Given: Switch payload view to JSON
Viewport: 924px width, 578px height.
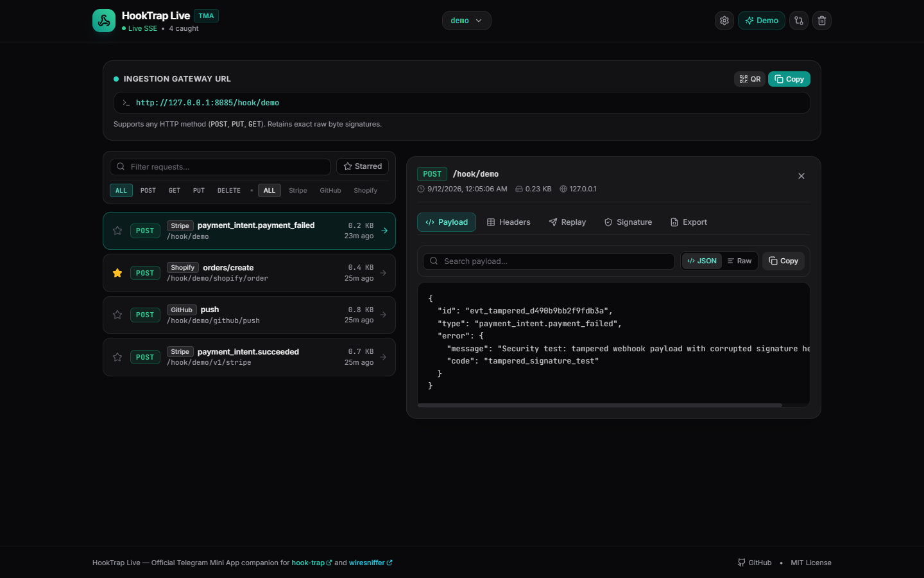Looking at the screenshot, I should click(702, 261).
